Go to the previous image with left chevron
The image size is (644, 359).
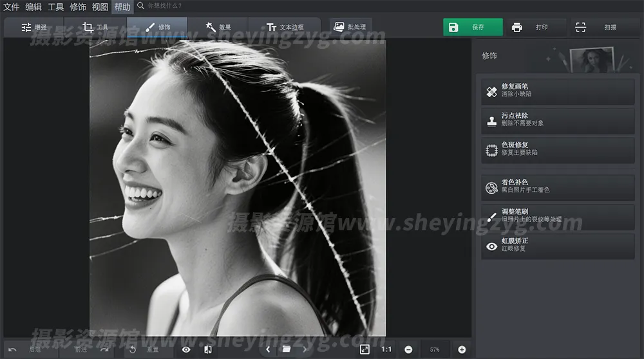click(268, 349)
